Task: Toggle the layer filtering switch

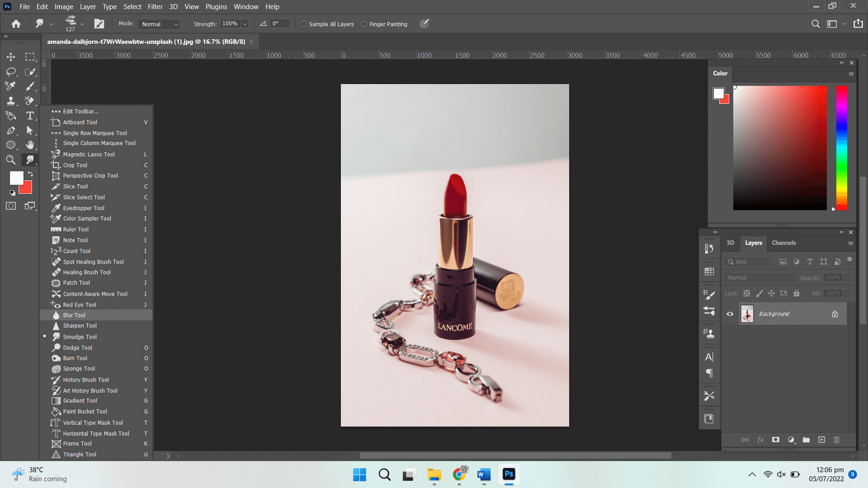Action: (x=849, y=260)
